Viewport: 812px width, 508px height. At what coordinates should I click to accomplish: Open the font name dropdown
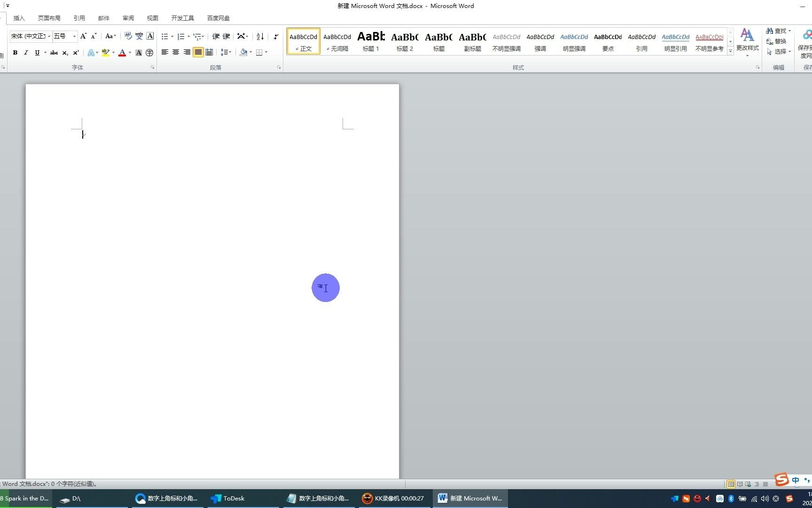(x=49, y=36)
